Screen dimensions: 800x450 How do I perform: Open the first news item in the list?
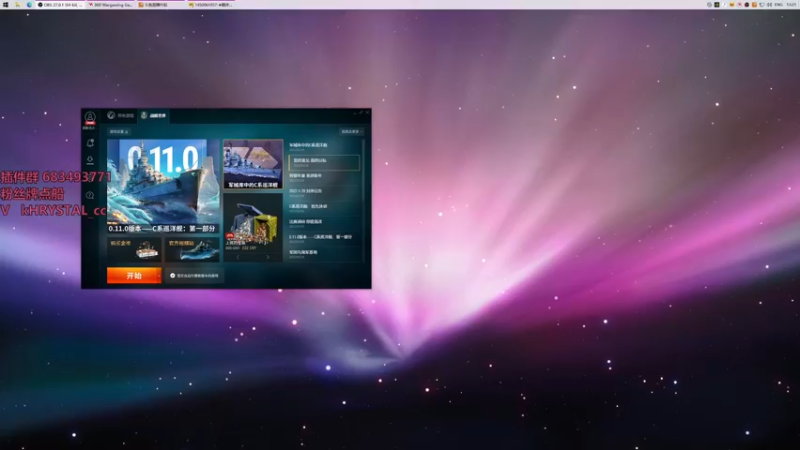[x=324, y=147]
